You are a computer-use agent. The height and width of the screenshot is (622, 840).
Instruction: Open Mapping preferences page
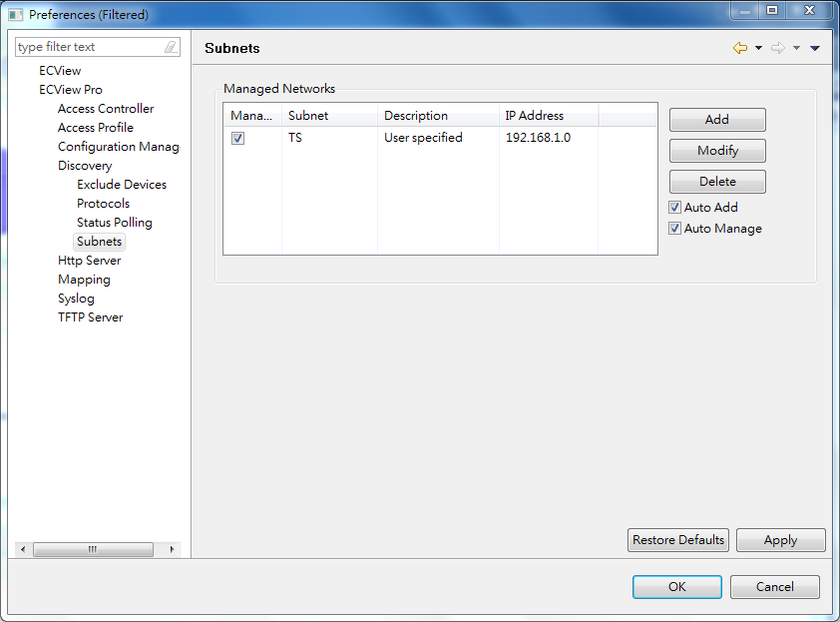84,280
